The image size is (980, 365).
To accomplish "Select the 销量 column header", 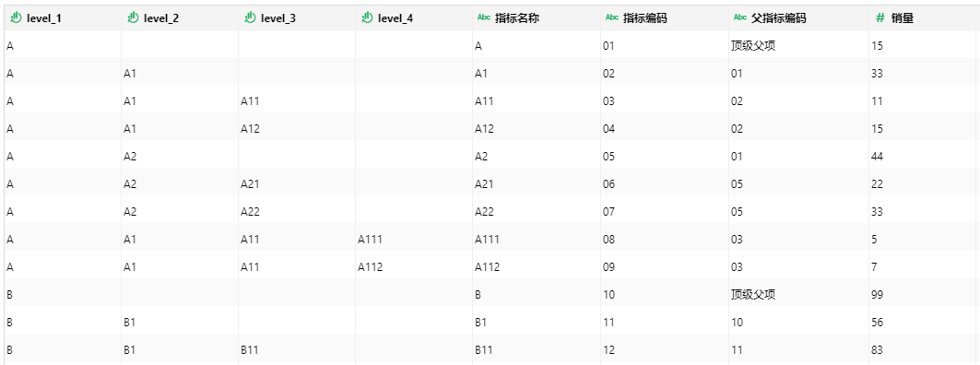I will pos(922,18).
